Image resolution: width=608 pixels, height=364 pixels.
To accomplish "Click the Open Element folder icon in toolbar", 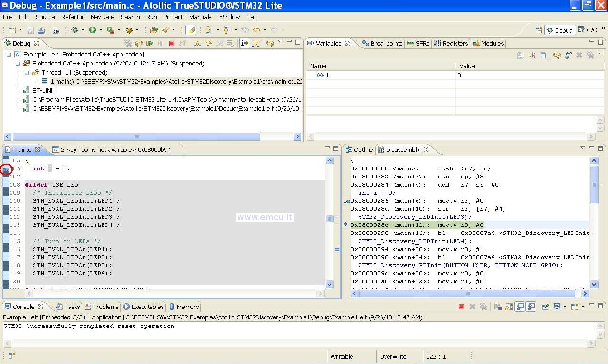I will pyautogui.click(x=154, y=30).
